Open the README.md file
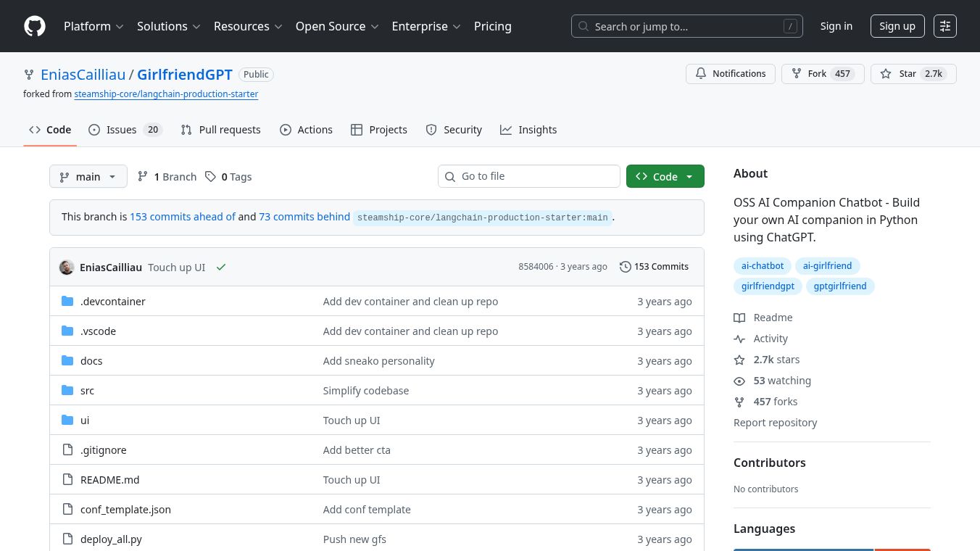This screenshot has height=551, width=980. (x=109, y=480)
